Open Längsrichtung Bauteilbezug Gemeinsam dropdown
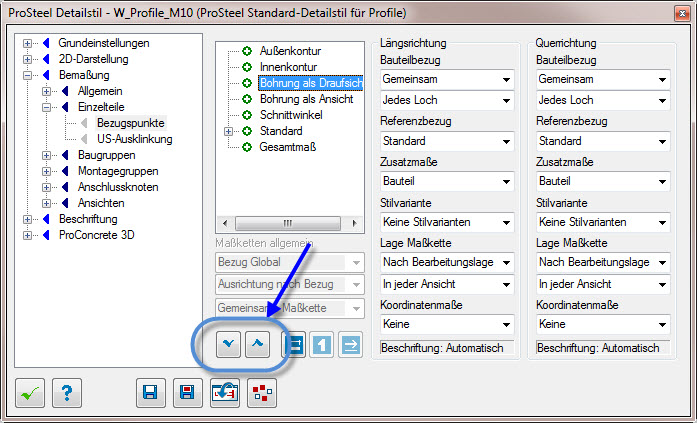 click(447, 80)
